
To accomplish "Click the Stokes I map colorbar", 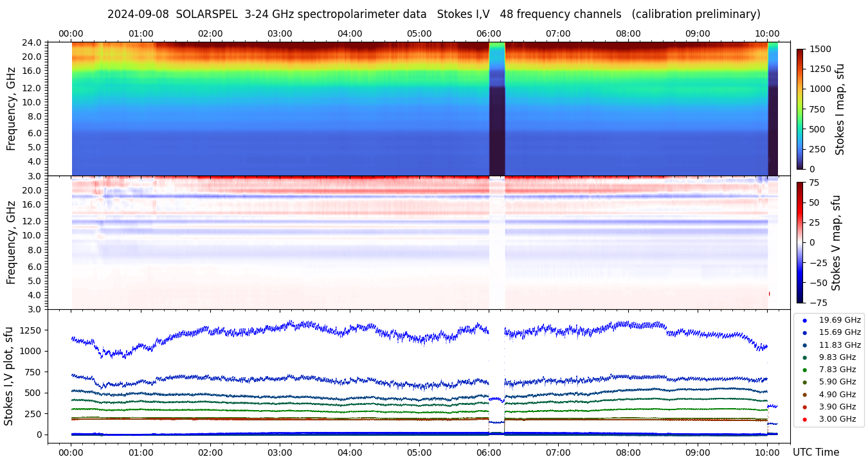I will pyautogui.click(x=800, y=109).
